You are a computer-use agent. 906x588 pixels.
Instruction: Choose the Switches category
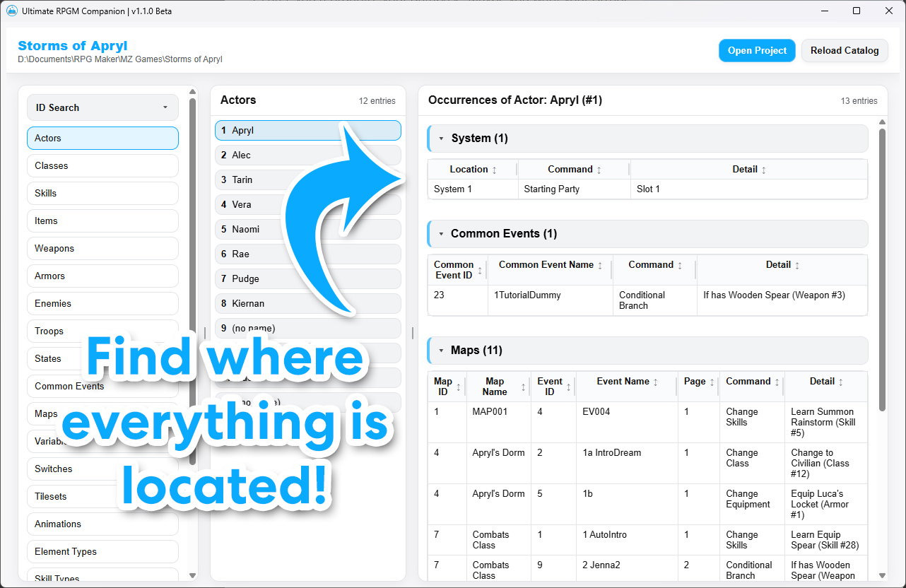102,469
